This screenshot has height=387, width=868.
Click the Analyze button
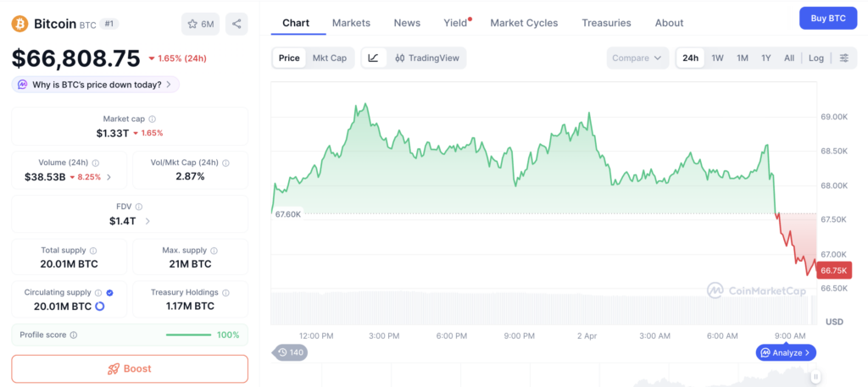[786, 352]
